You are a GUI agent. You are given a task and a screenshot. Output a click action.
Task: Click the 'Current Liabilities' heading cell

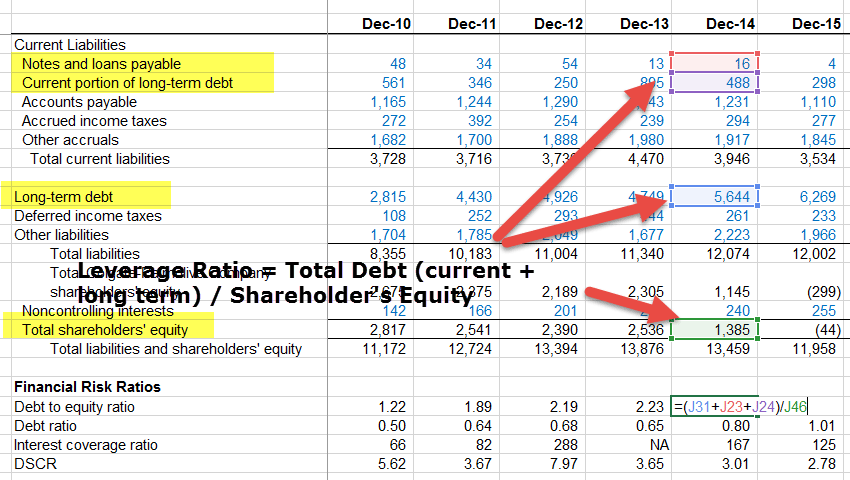click(70, 44)
